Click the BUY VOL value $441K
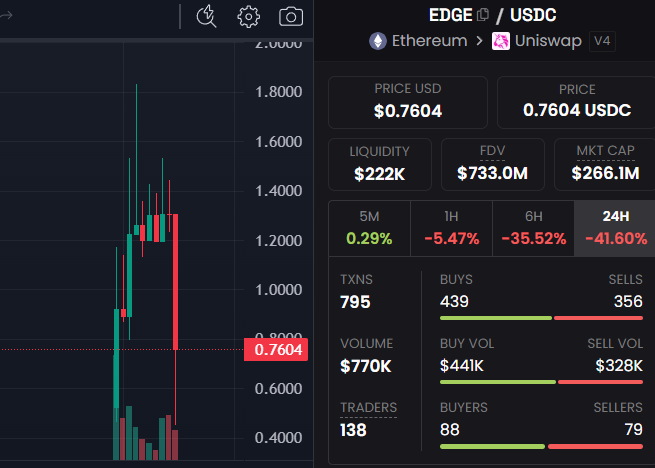Image resolution: width=655 pixels, height=468 pixels. 462,366
